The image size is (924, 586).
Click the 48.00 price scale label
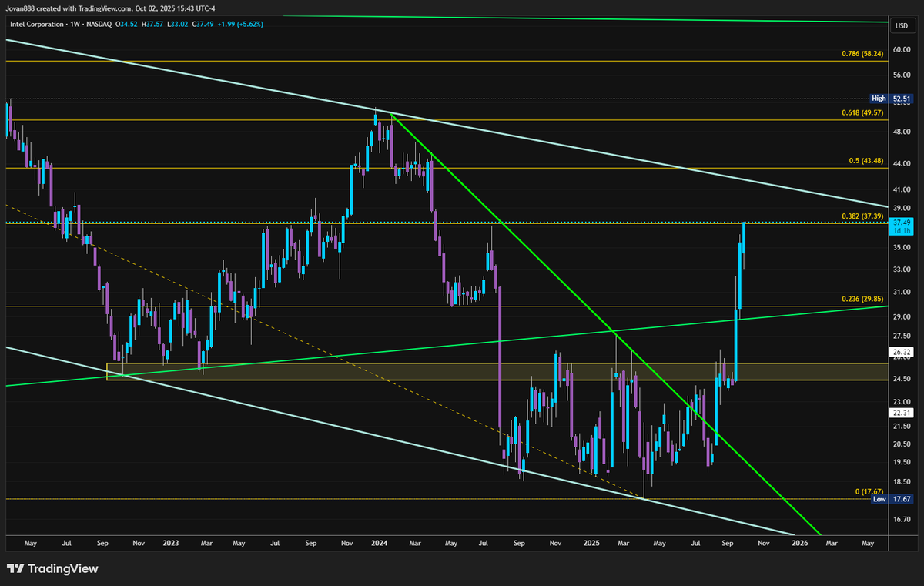click(901, 132)
